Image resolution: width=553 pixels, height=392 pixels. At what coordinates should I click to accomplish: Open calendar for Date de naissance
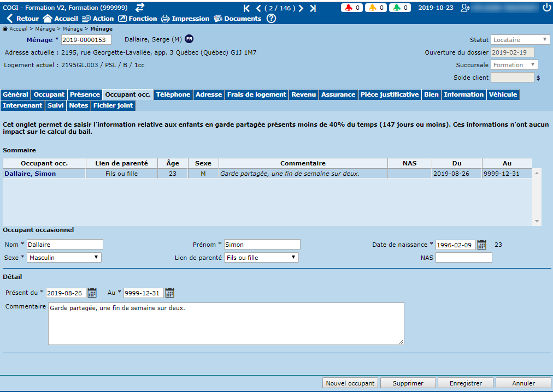coord(481,245)
